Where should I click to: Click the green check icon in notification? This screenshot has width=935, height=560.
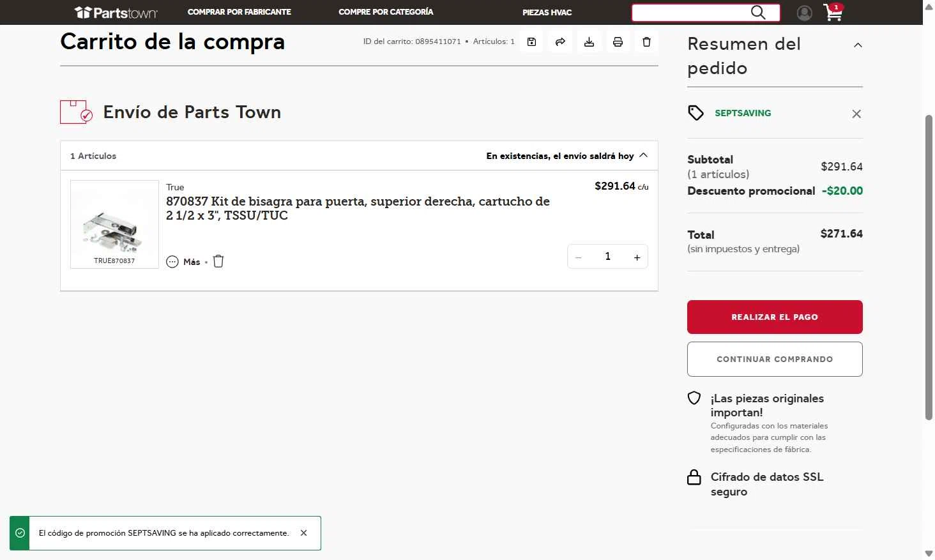pos(20,533)
